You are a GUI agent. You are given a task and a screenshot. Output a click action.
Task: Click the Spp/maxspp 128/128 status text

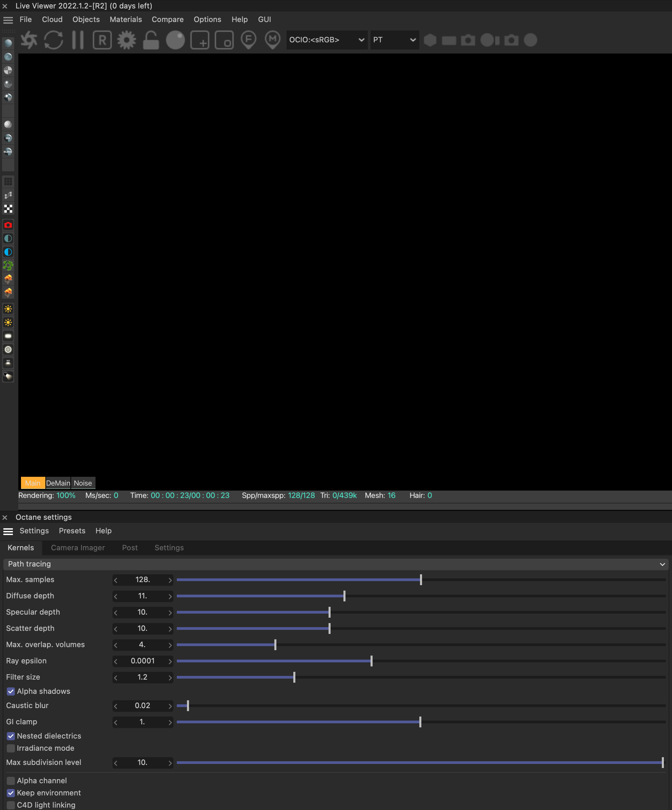tap(278, 495)
